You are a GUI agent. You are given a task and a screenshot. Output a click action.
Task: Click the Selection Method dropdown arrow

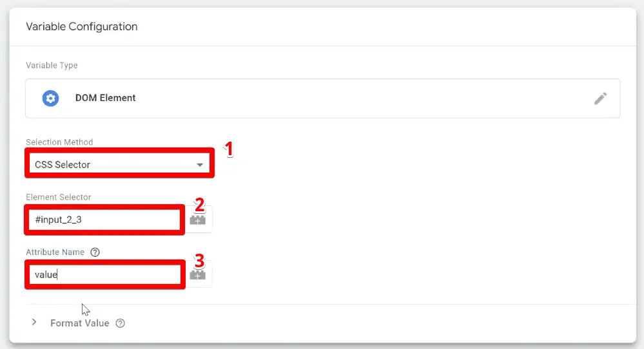(200, 165)
